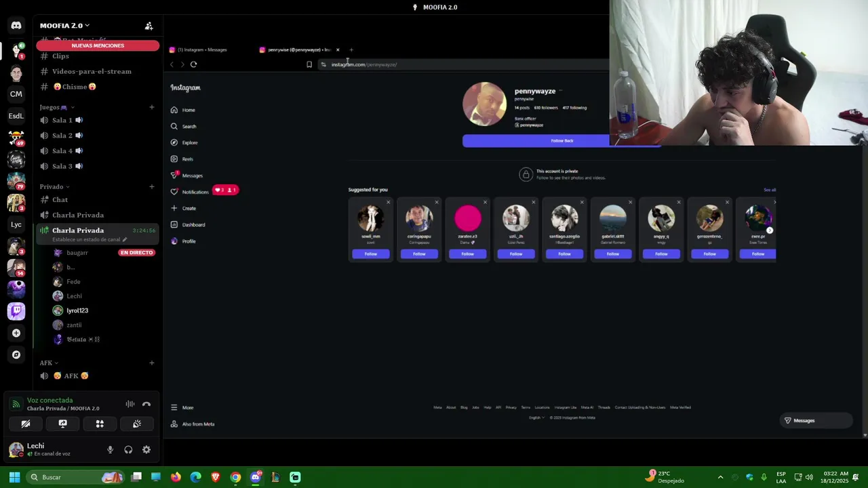Screen dimensions: 868x488
Task: Collapse the Privado category
Action: pos(54,186)
